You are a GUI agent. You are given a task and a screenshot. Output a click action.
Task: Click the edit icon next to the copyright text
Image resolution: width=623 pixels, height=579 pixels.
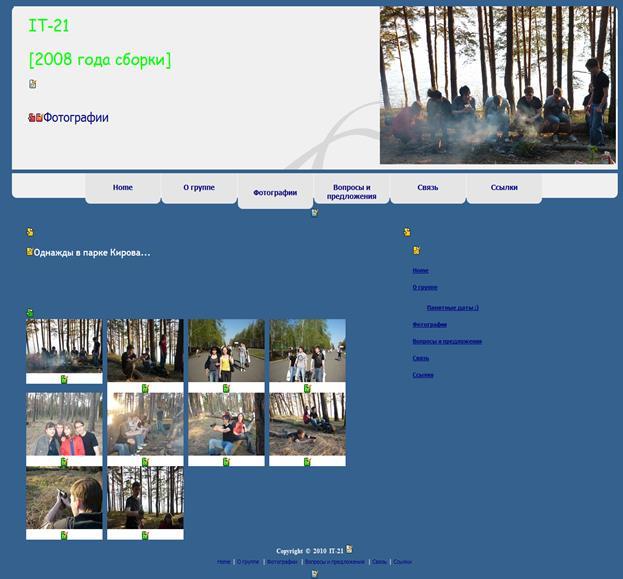[x=349, y=549]
